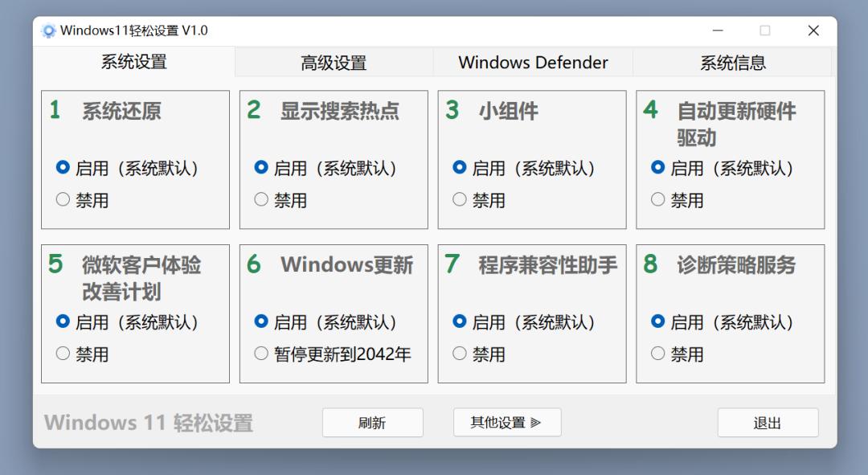The width and height of the screenshot is (868, 475).
Task: Choose 启用（系统默认）under Windows更新
Action: (x=260, y=321)
